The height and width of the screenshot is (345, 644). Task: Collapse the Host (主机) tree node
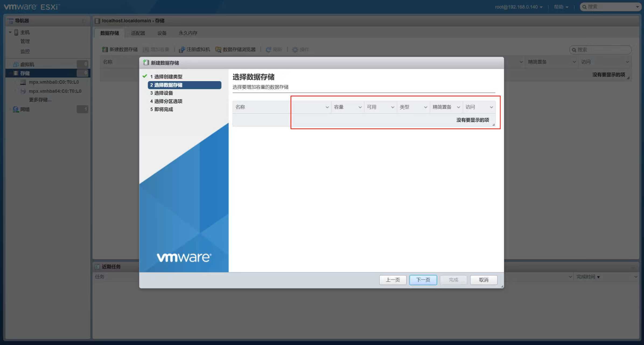[10, 32]
